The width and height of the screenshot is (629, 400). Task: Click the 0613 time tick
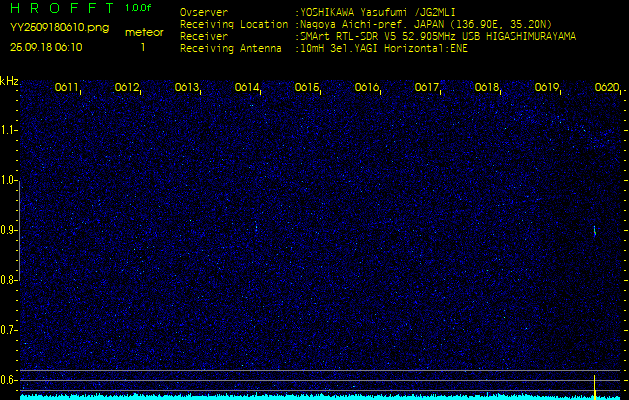point(187,88)
